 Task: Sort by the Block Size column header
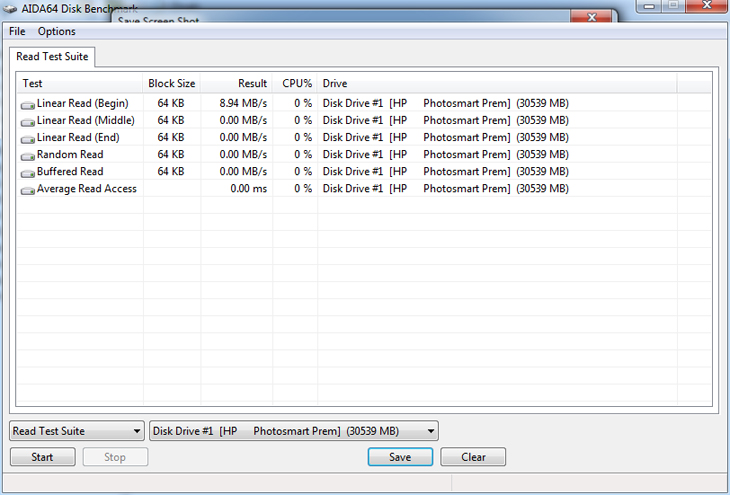click(x=172, y=84)
